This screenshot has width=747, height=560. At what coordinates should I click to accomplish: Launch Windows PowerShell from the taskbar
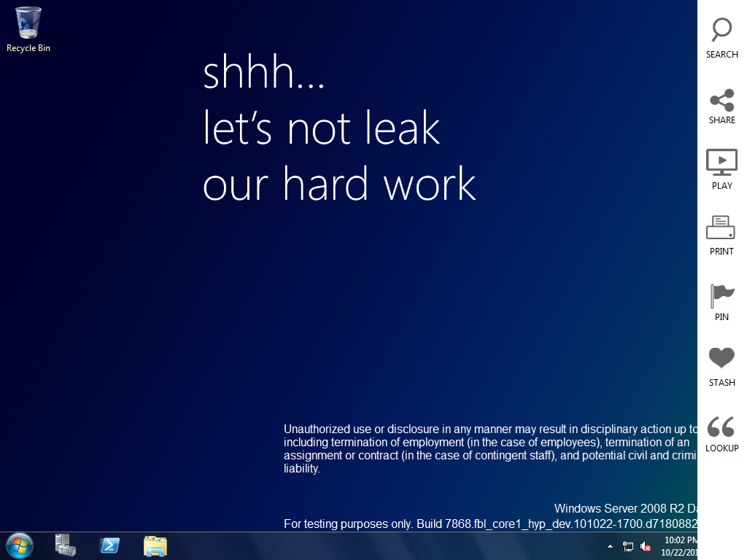tap(109, 545)
